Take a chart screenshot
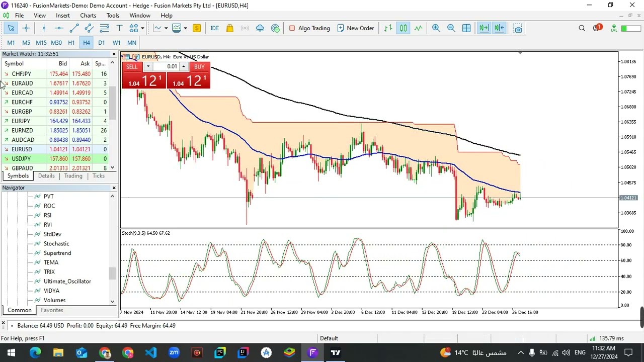The image size is (644, 362). pyautogui.click(x=518, y=28)
